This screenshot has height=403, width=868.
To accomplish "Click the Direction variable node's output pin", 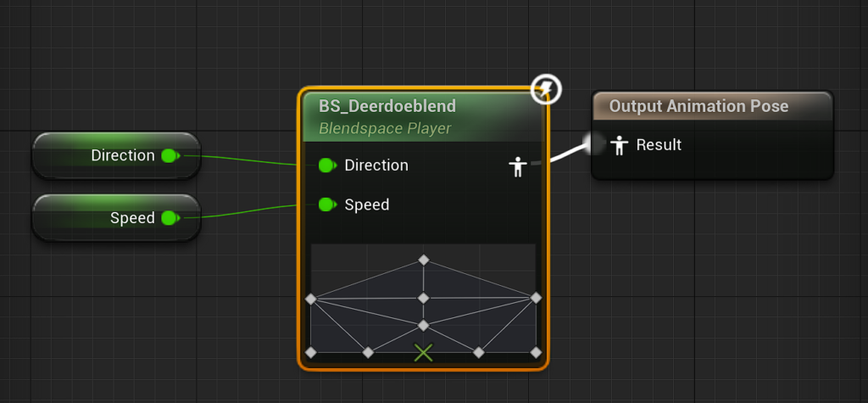I will (170, 156).
